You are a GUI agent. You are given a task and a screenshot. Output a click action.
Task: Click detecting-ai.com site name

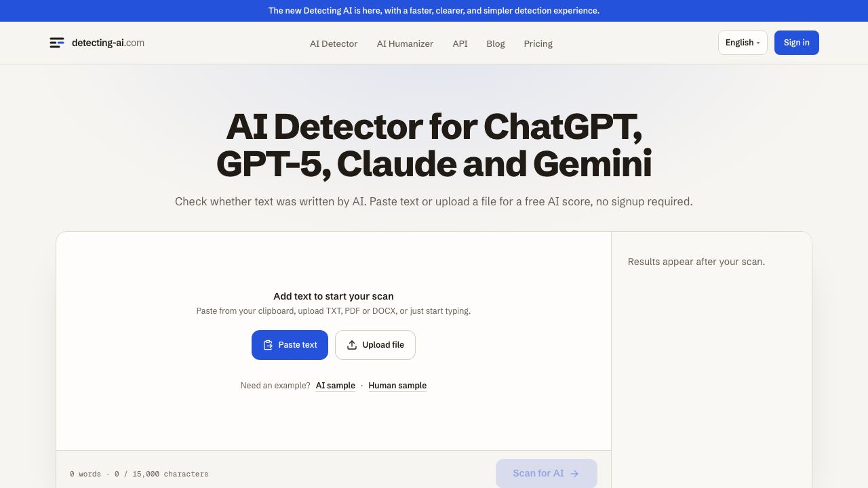108,43
